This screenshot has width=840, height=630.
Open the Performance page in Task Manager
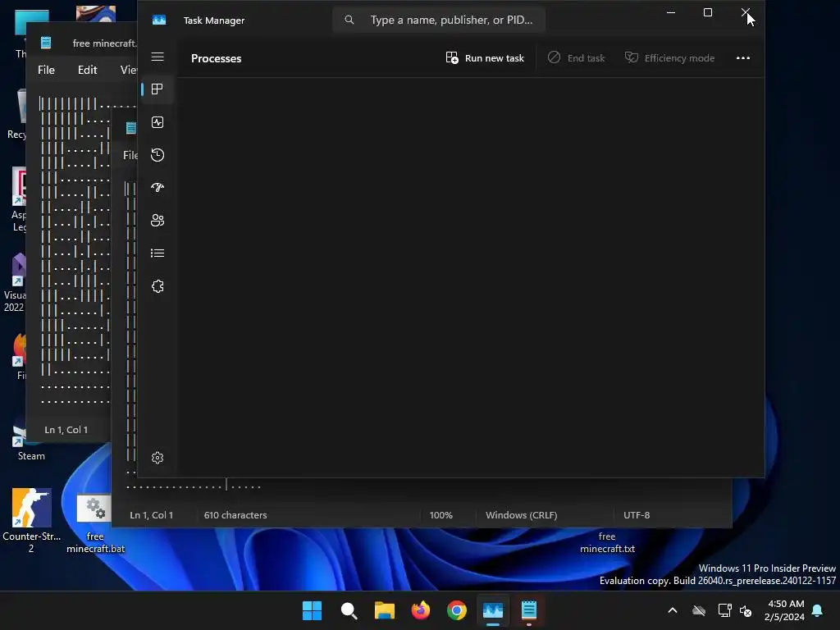pyautogui.click(x=157, y=122)
